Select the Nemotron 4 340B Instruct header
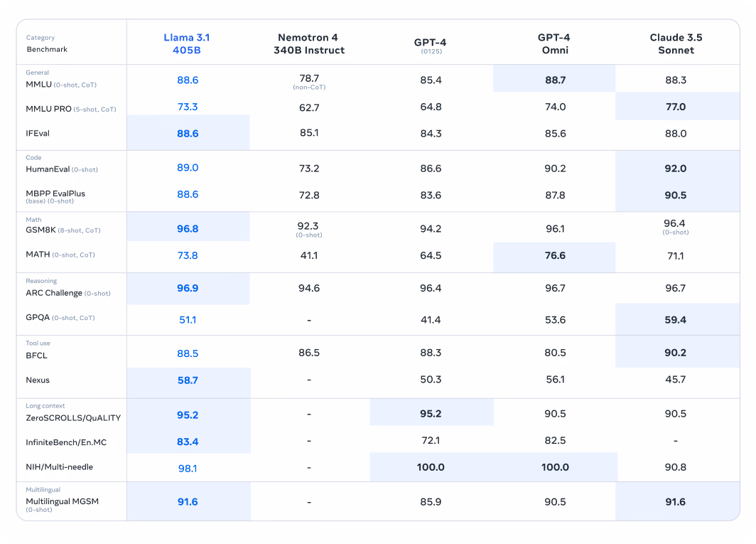Screen dimensions: 756x544 coord(309,44)
